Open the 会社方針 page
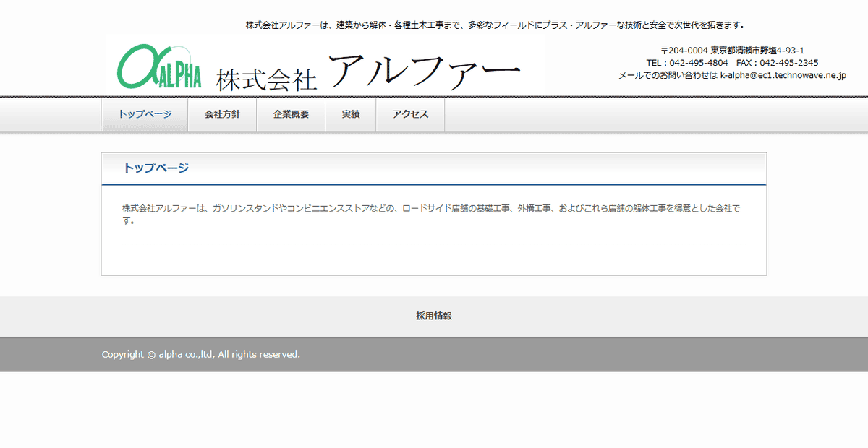Viewport: 868px width, 448px height. point(223,113)
